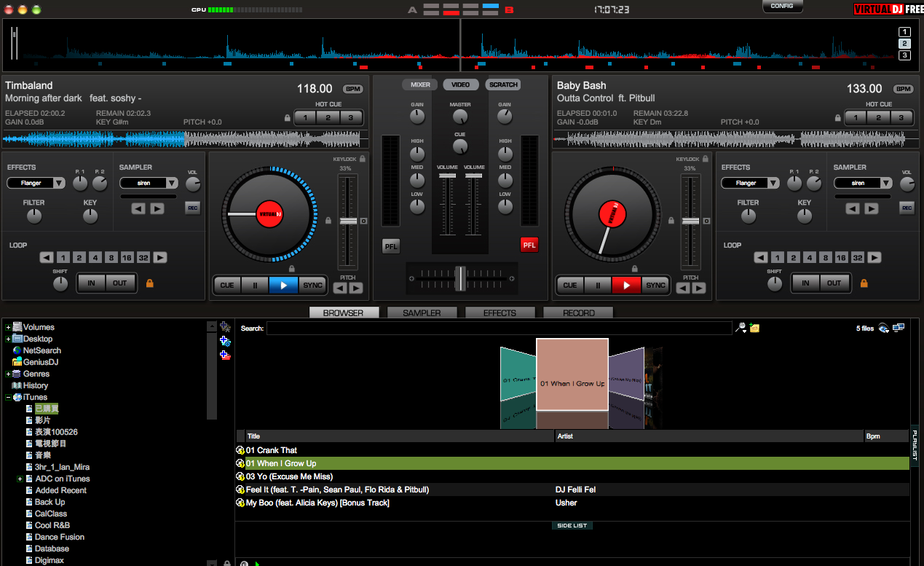
Task: Select next sample on Baby Bash deck sampler
Action: (872, 208)
